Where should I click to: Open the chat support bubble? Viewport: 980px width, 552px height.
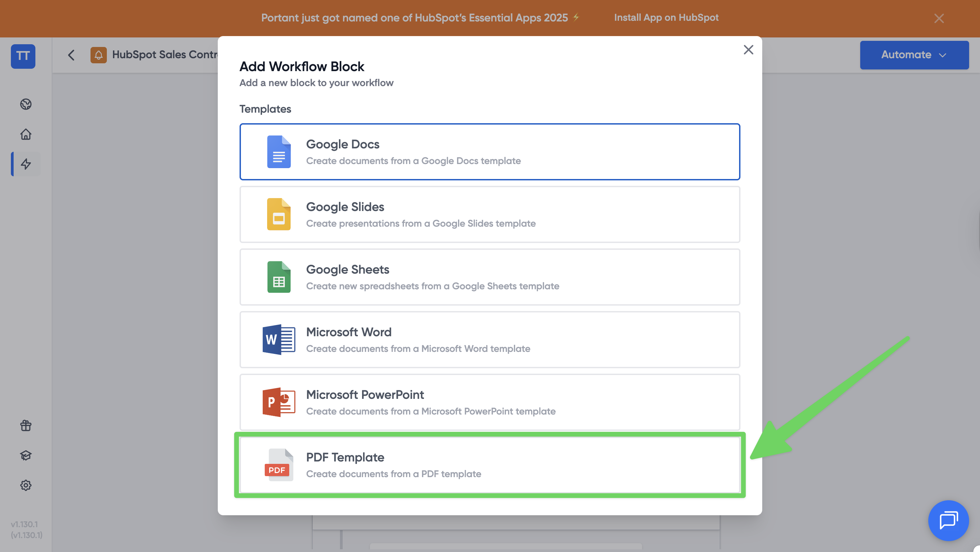click(x=948, y=520)
